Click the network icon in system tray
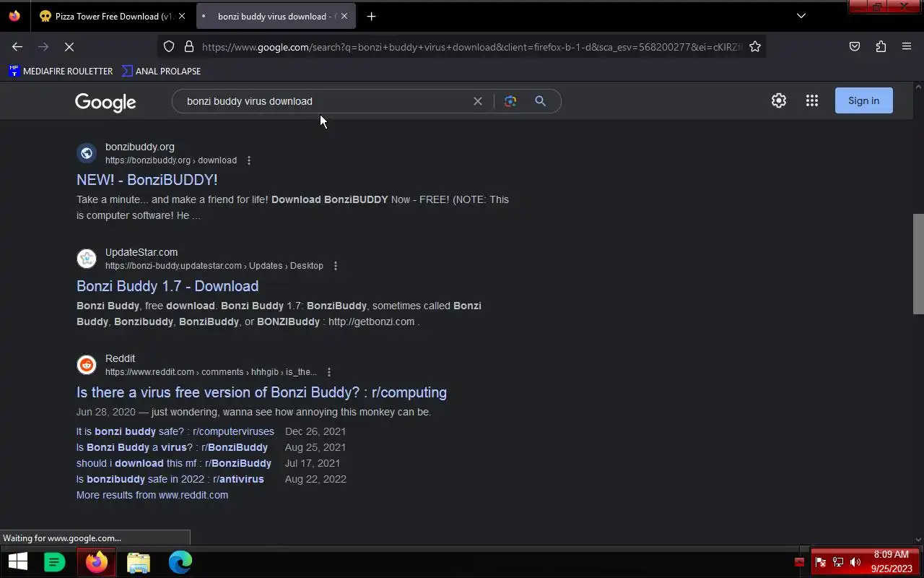This screenshot has width=924, height=578. click(x=838, y=562)
